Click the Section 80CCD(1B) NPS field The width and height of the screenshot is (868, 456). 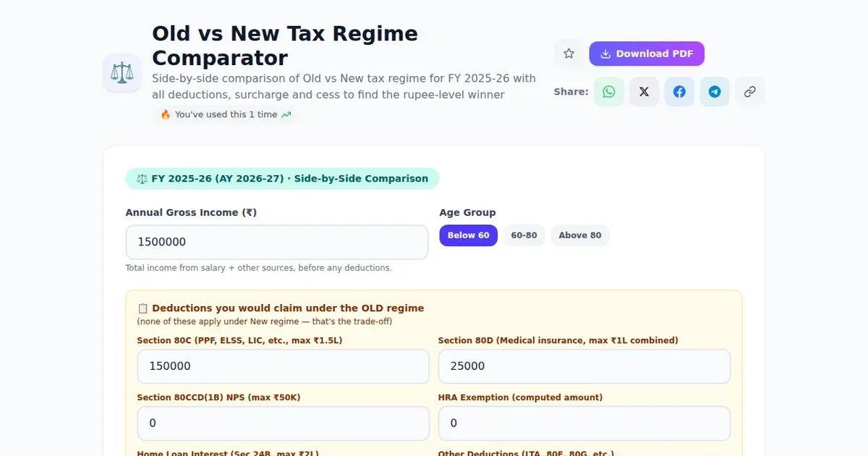284,423
